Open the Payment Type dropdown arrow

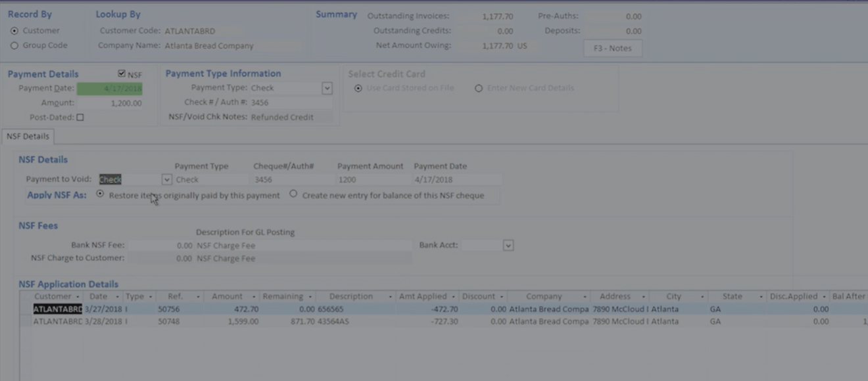[x=327, y=88]
